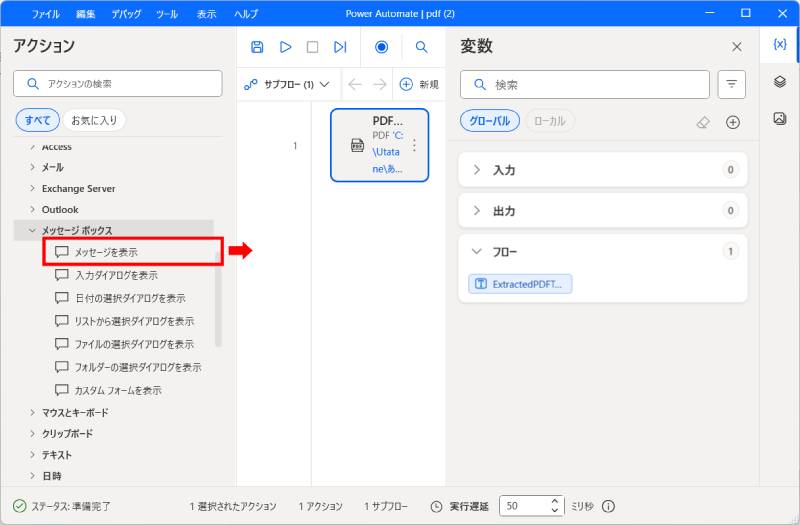The image size is (800, 525).
Task: Run the flow with the play icon
Action: pyautogui.click(x=285, y=47)
